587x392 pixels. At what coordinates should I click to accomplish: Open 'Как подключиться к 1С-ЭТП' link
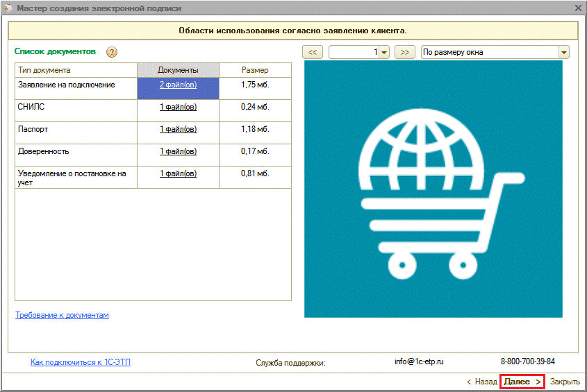[81, 362]
